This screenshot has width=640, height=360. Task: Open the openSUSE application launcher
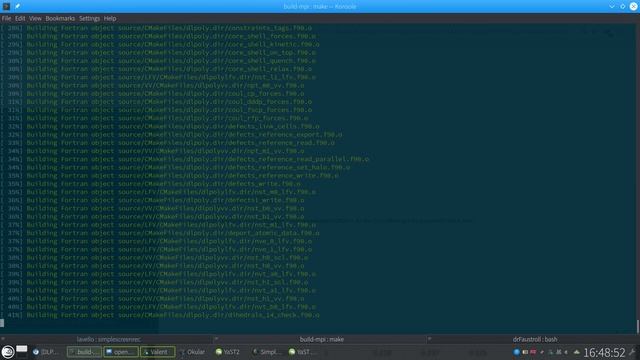[7, 352]
